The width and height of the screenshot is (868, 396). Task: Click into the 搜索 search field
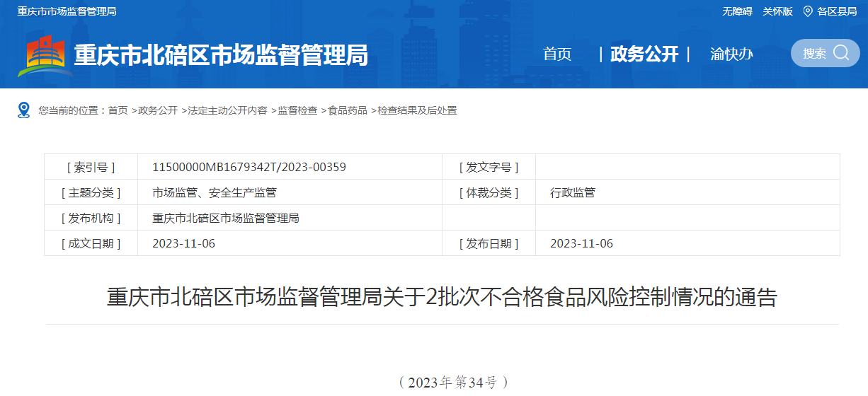[x=814, y=53]
